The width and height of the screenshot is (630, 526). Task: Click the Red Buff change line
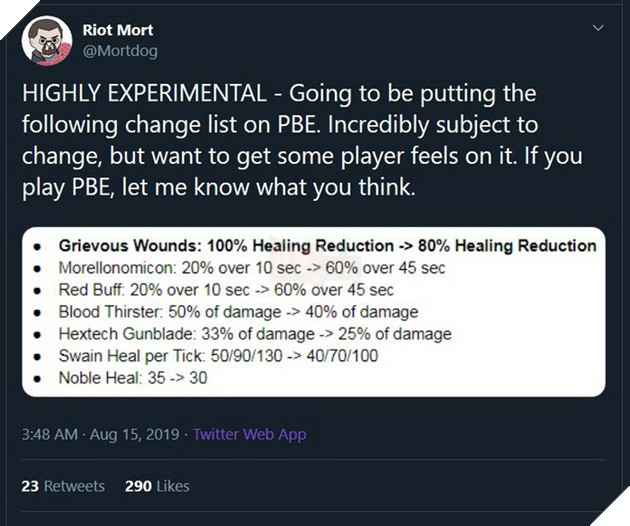click(x=226, y=290)
